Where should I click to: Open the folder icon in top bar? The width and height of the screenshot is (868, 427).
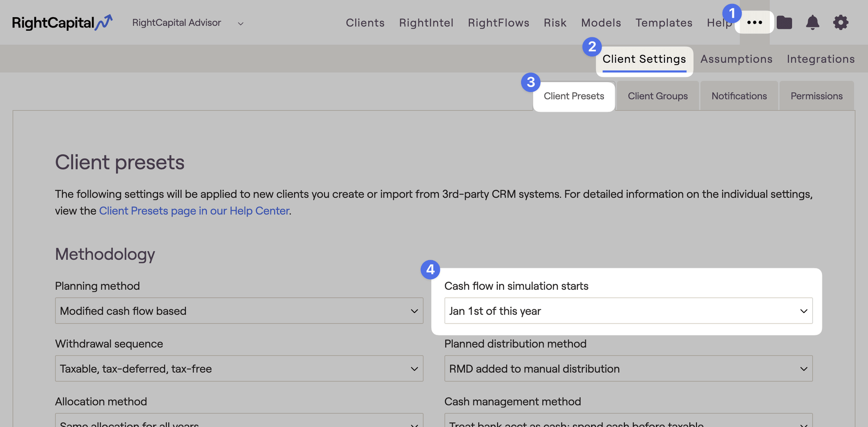click(784, 23)
